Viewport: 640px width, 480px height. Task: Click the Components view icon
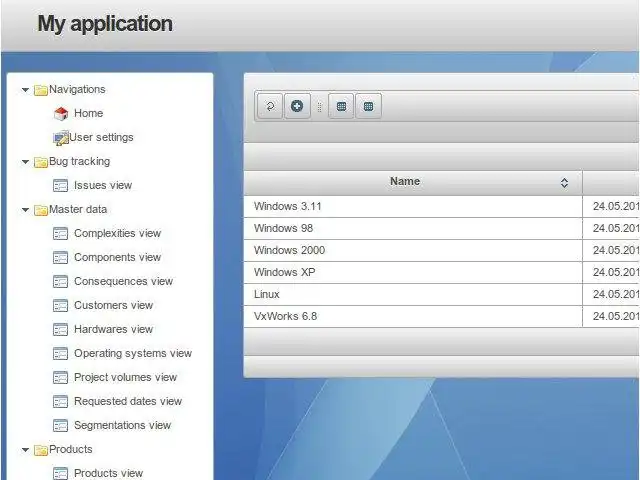click(60, 258)
